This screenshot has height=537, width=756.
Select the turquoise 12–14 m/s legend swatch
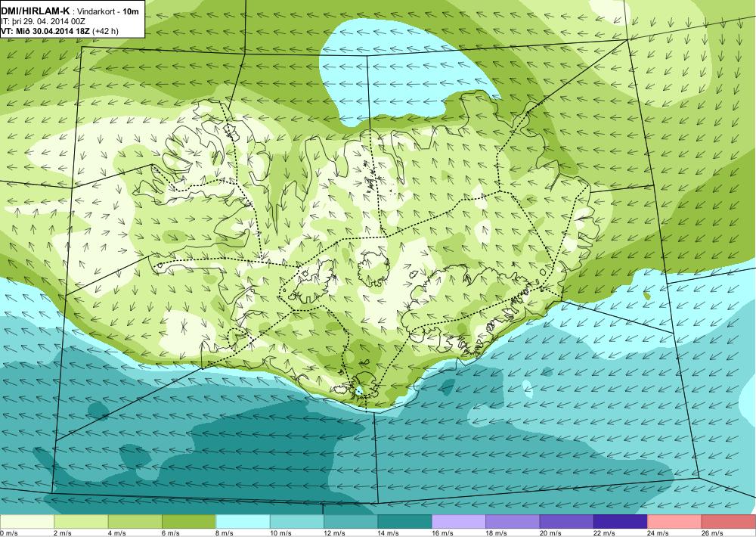point(351,522)
